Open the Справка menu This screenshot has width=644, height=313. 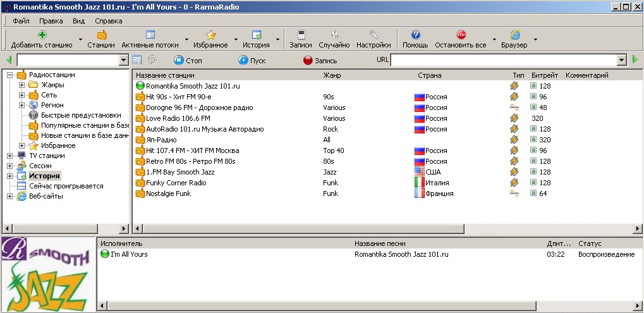(x=109, y=20)
